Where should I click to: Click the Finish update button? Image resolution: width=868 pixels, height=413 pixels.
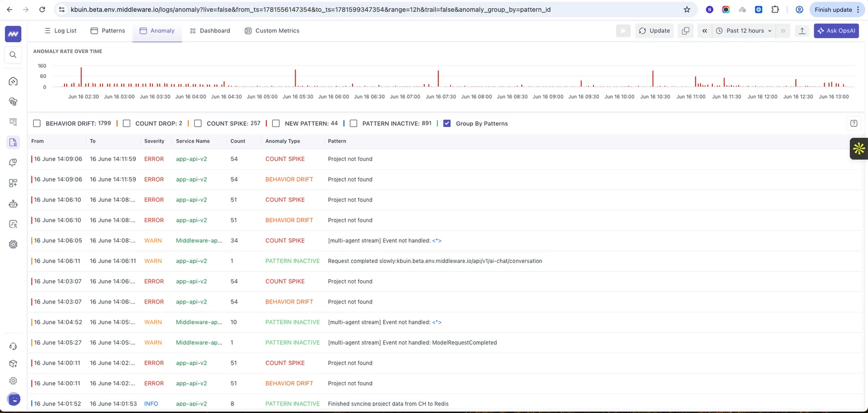837,10
